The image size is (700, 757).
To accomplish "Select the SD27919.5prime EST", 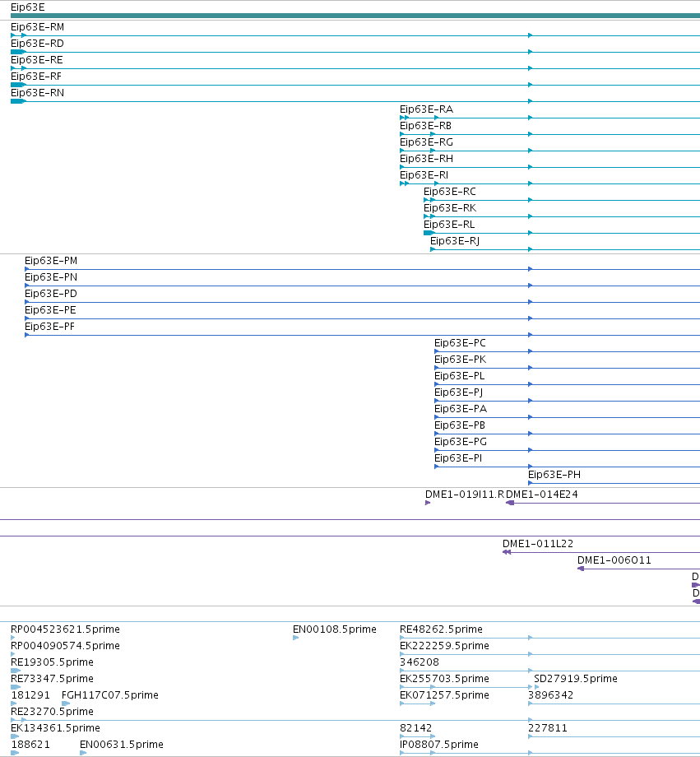I will tap(576, 678).
